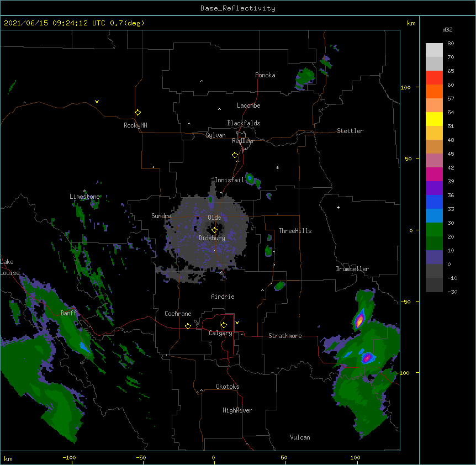The image size is (476, 465).
Task: Click the pink-yellow storm core south of Drumheller
Action: pyautogui.click(x=359, y=320)
